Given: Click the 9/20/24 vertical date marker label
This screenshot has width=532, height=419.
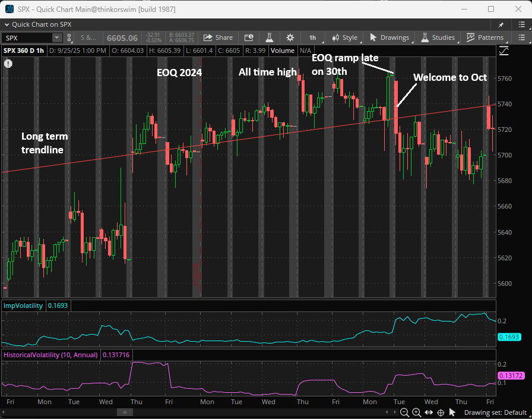Looking at the screenshot, I should click(x=196, y=275).
